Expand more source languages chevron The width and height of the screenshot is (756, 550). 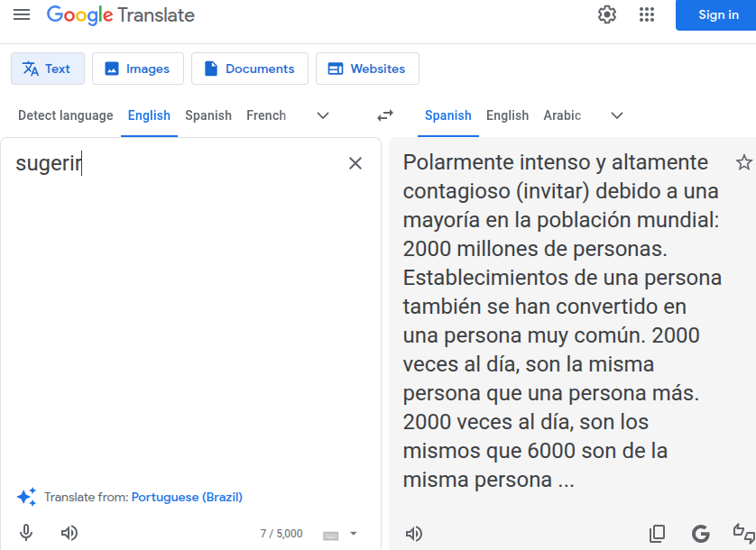[323, 115]
